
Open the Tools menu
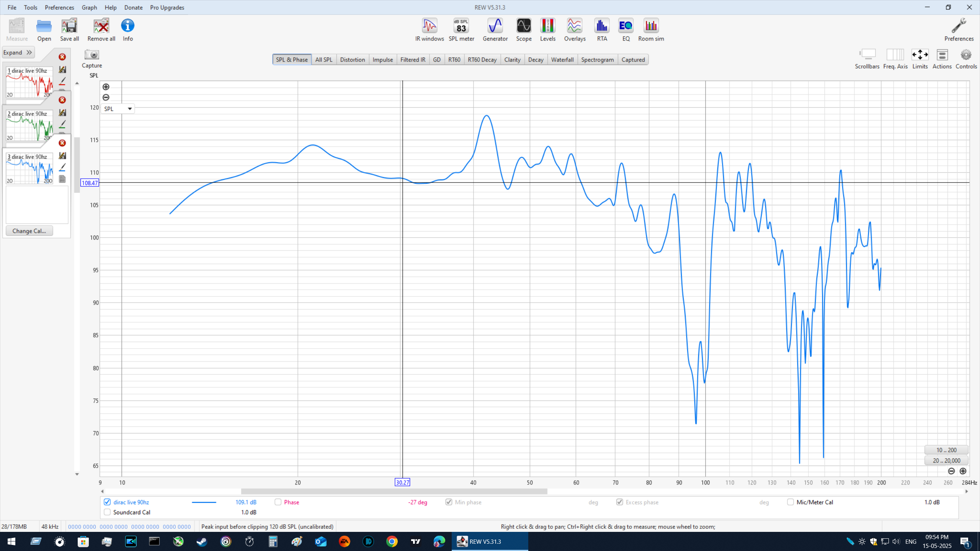click(x=30, y=7)
